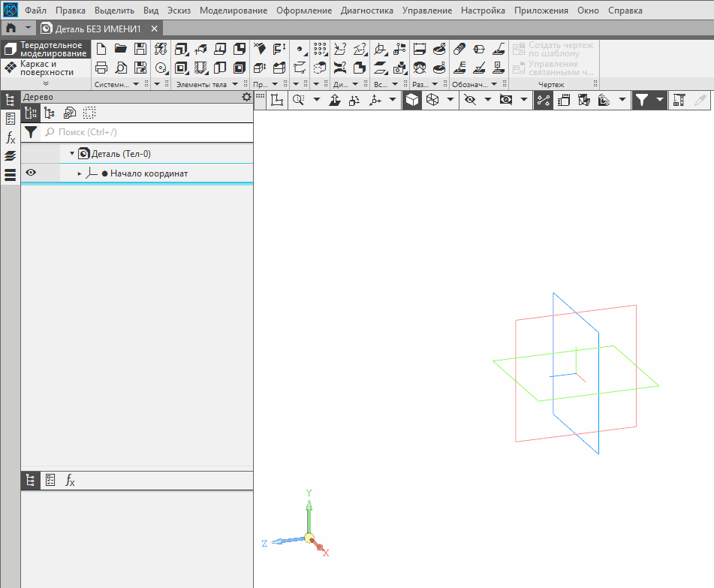Viewport: 714px width, 588px height.
Task: Toggle shaded solid display mode cube
Action: pos(412,100)
